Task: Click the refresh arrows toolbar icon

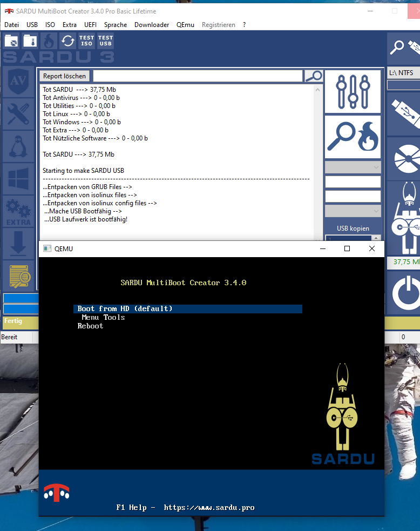Action: click(67, 41)
